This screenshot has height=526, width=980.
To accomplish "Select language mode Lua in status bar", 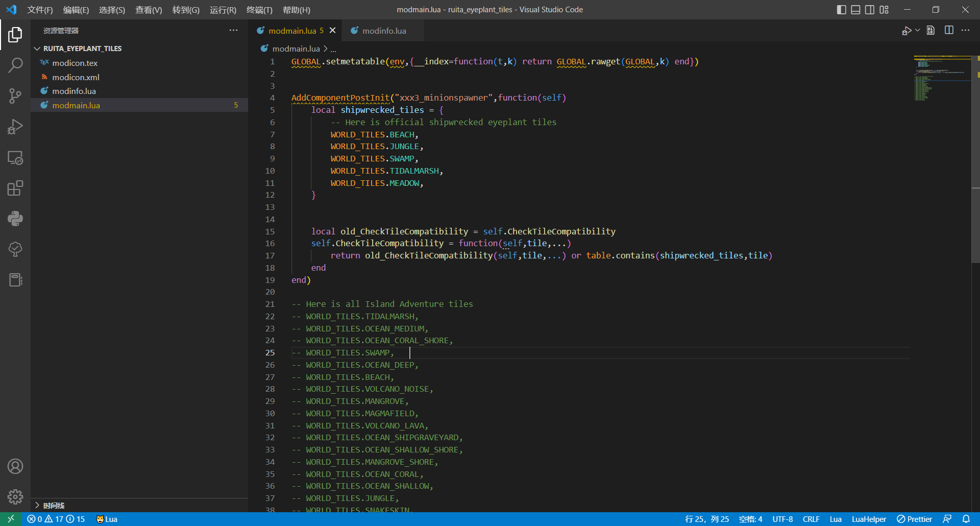I will pyautogui.click(x=836, y=519).
